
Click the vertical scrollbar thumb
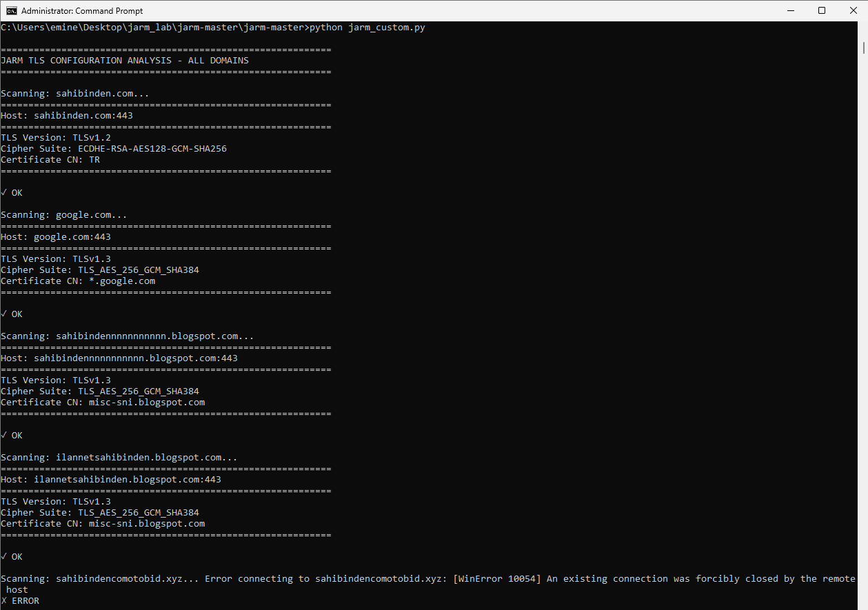click(864, 48)
